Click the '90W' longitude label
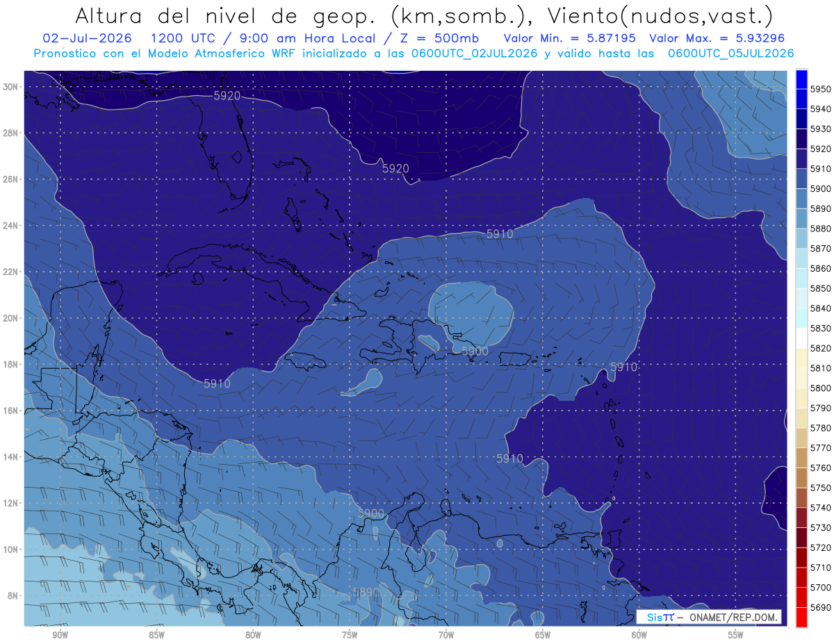 (x=60, y=635)
